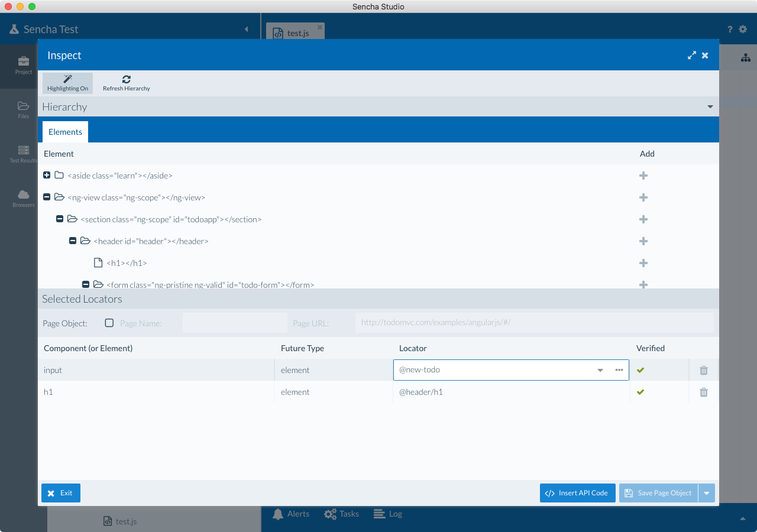
Task: Open the settings gear icon
Action: (743, 29)
